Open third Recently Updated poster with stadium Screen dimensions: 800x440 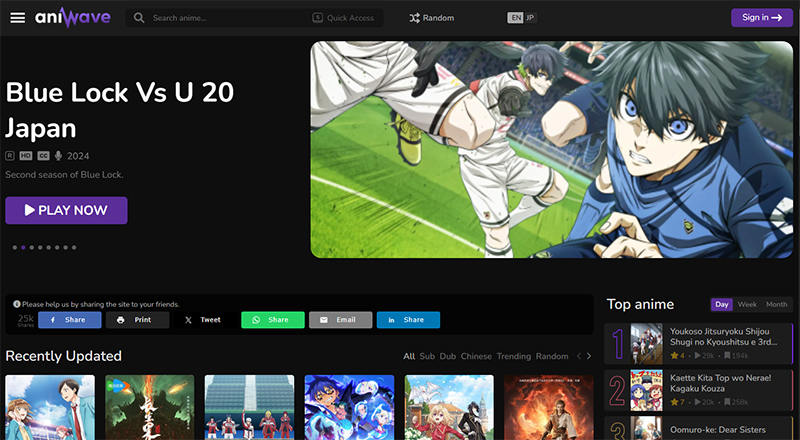pos(249,407)
